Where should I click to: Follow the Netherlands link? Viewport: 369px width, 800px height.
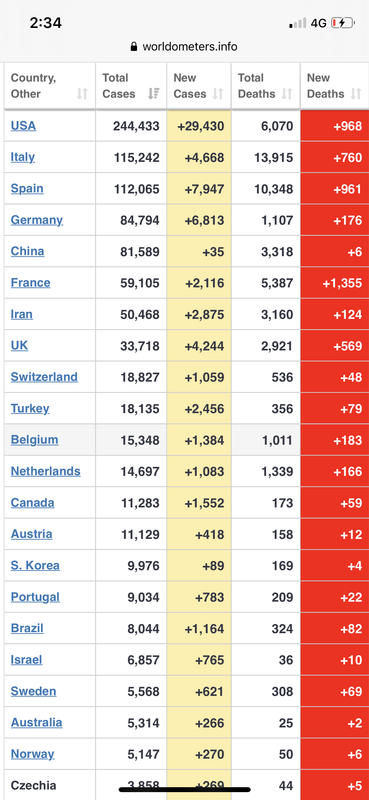[45, 471]
